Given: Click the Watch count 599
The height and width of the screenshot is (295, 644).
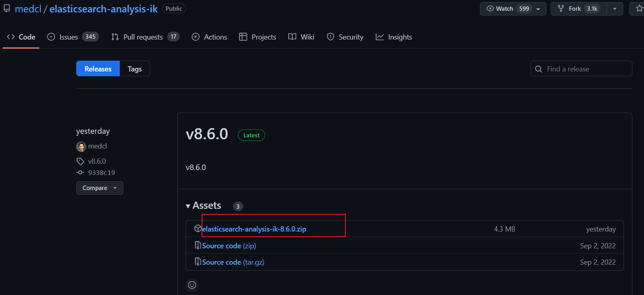Looking at the screenshot, I should coord(524,9).
